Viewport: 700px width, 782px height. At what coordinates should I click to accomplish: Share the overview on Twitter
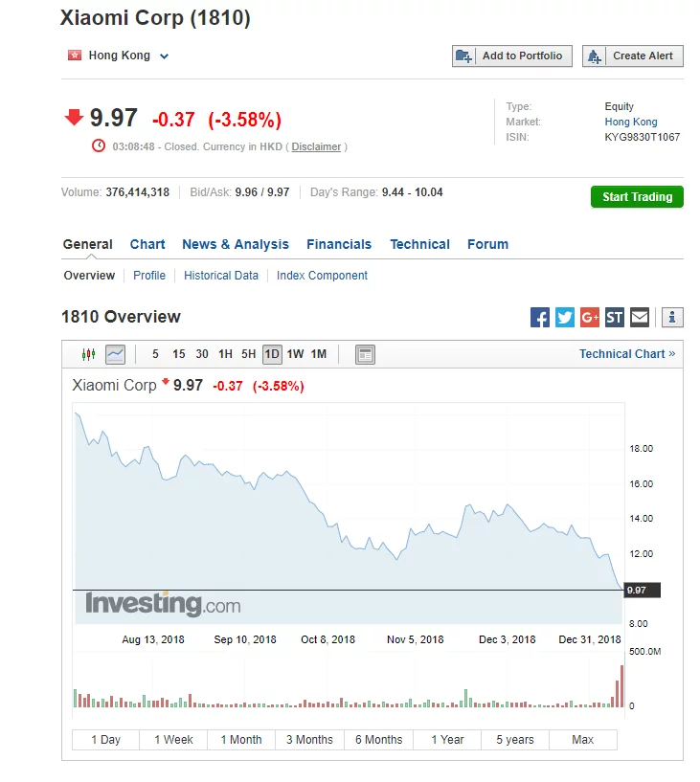(565, 317)
